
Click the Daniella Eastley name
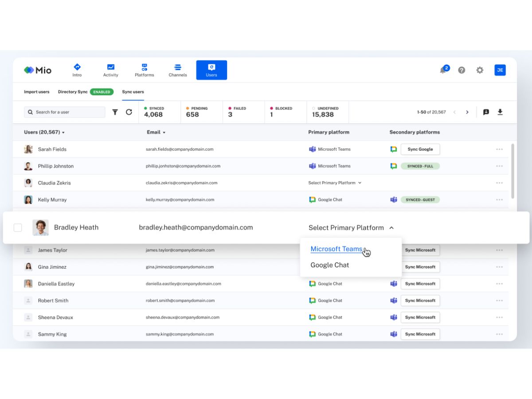pyautogui.click(x=56, y=284)
